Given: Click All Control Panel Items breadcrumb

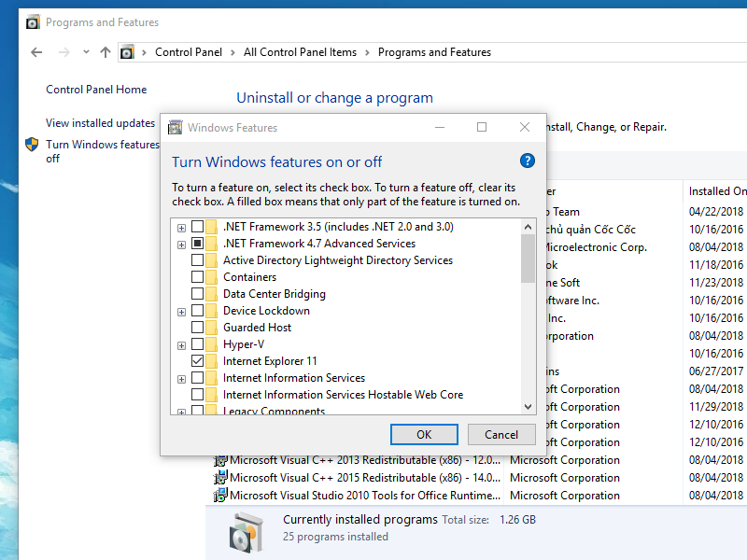Looking at the screenshot, I should click(300, 52).
